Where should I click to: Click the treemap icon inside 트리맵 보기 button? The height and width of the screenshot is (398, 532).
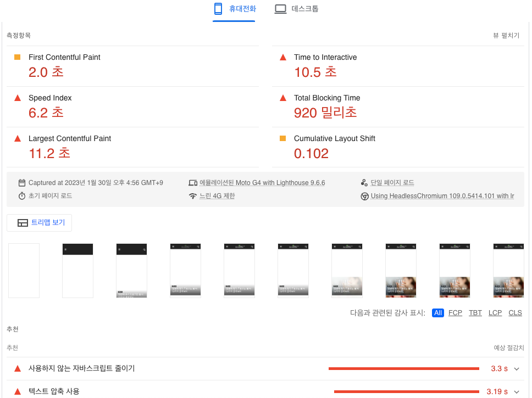pyautogui.click(x=22, y=222)
